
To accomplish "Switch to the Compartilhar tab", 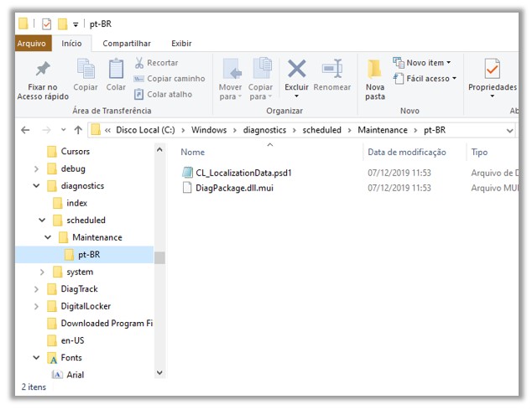I will point(127,44).
